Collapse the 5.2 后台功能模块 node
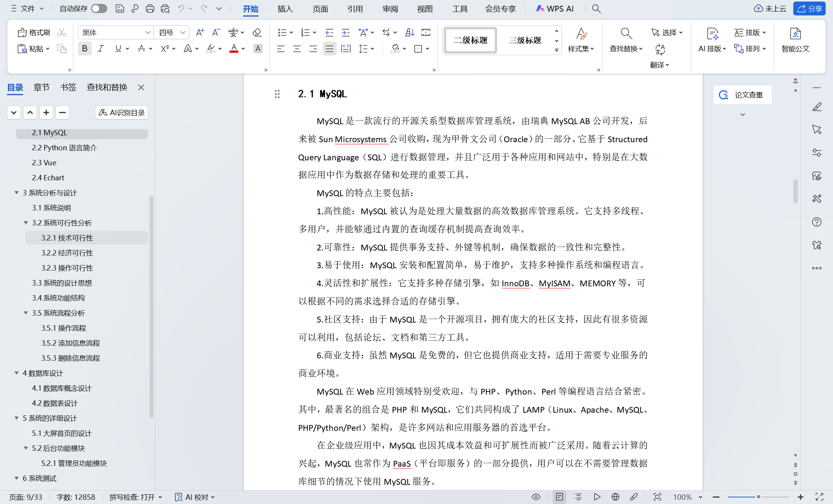833x504 pixels. point(26,448)
